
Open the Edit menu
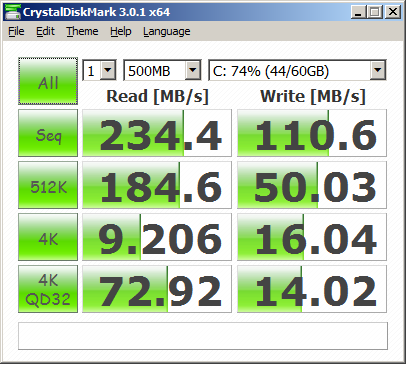coord(45,31)
